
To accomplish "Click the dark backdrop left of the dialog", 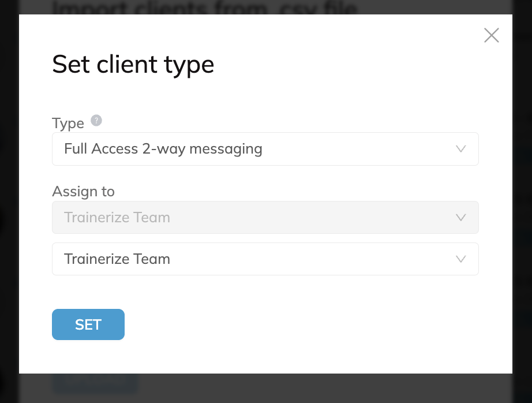I will [x=9, y=202].
